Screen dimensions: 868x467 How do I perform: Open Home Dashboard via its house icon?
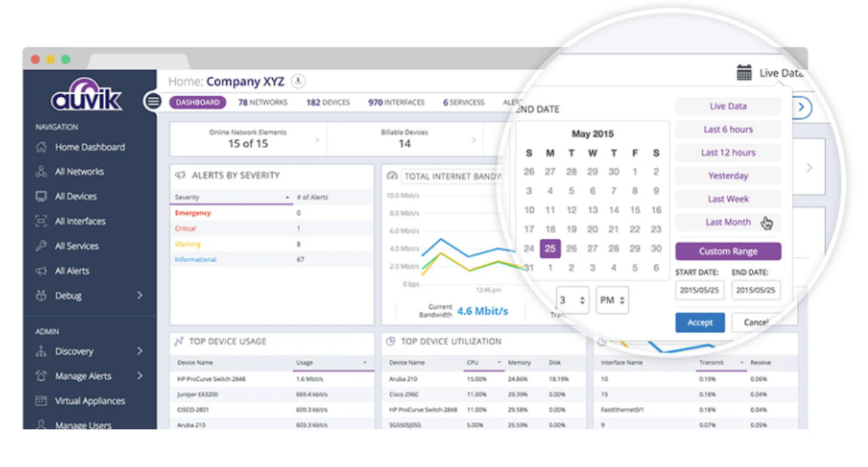click(41, 147)
